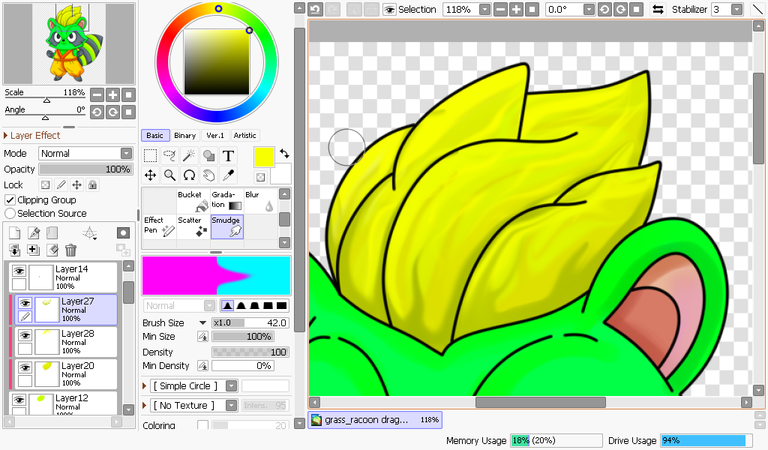Switch to the Ver.1 tool tab
The image size is (768, 450).
[215, 136]
